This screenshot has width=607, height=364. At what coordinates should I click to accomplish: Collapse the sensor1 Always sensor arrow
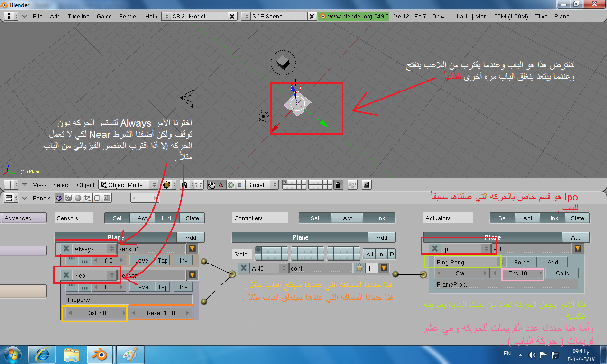pyautogui.click(x=192, y=248)
